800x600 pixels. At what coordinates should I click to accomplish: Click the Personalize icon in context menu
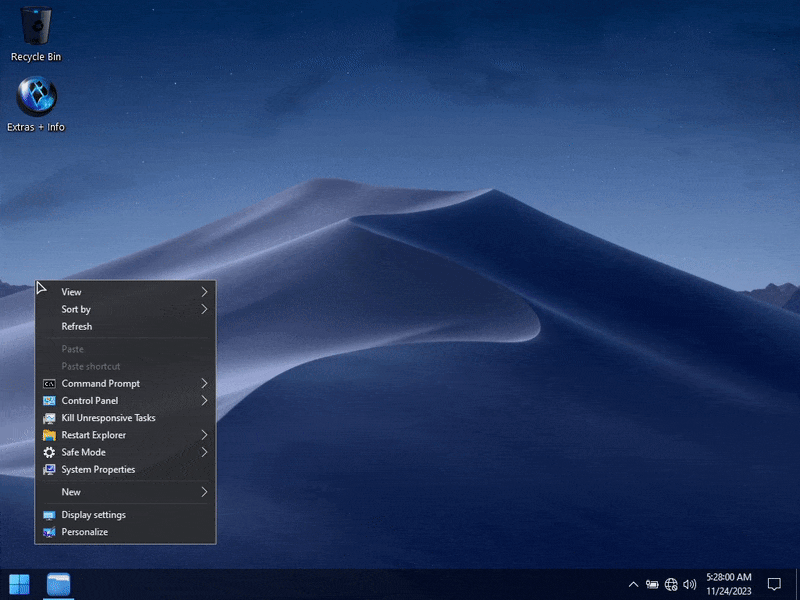(x=49, y=532)
